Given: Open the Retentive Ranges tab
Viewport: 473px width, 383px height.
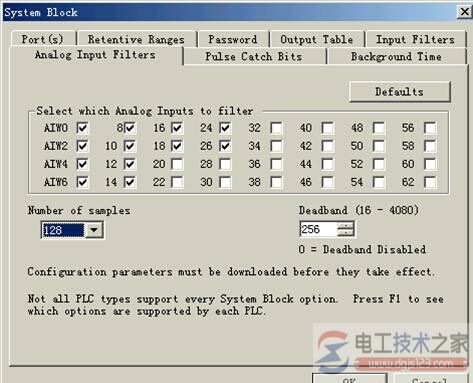Looking at the screenshot, I should [x=136, y=39].
